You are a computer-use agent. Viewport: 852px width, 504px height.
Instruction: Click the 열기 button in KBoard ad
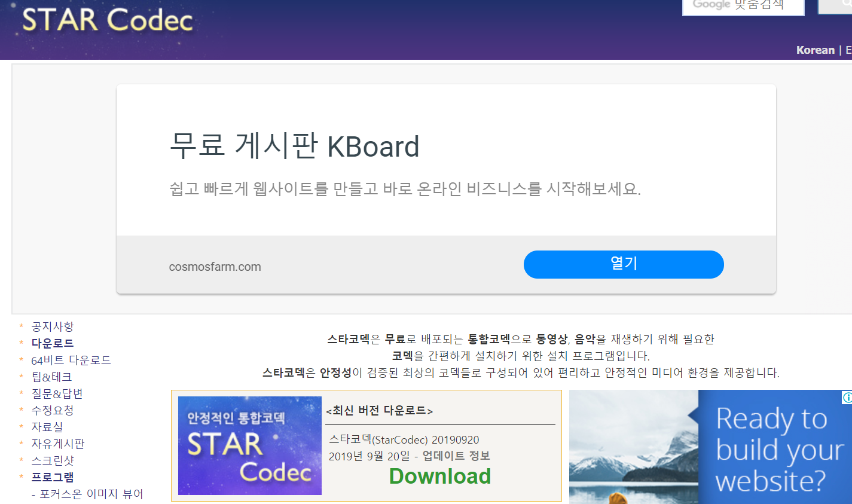[624, 264]
